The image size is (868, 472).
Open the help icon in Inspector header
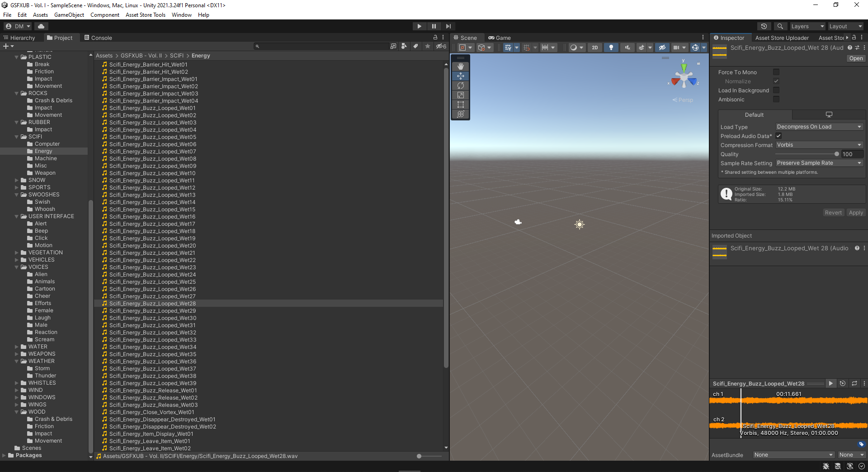[x=850, y=48]
